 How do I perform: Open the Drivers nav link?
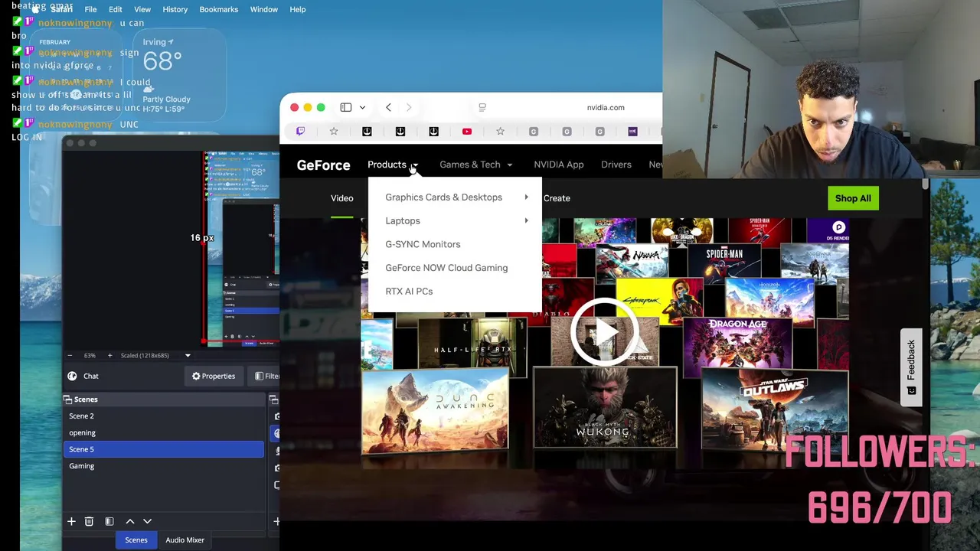point(616,165)
